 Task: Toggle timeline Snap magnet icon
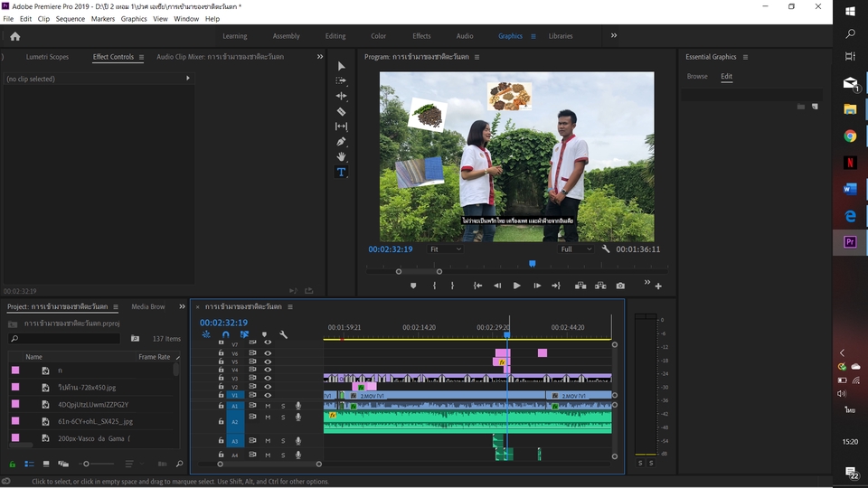(x=225, y=334)
